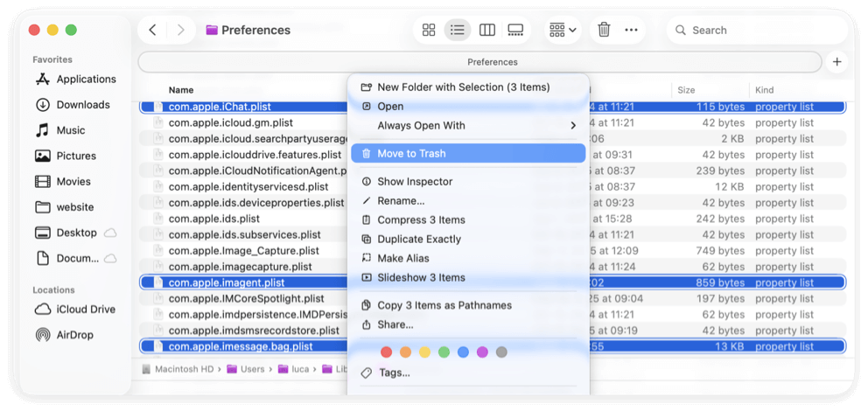The image size is (868, 411).
Task: Open the more actions ellipsis menu
Action: [631, 30]
